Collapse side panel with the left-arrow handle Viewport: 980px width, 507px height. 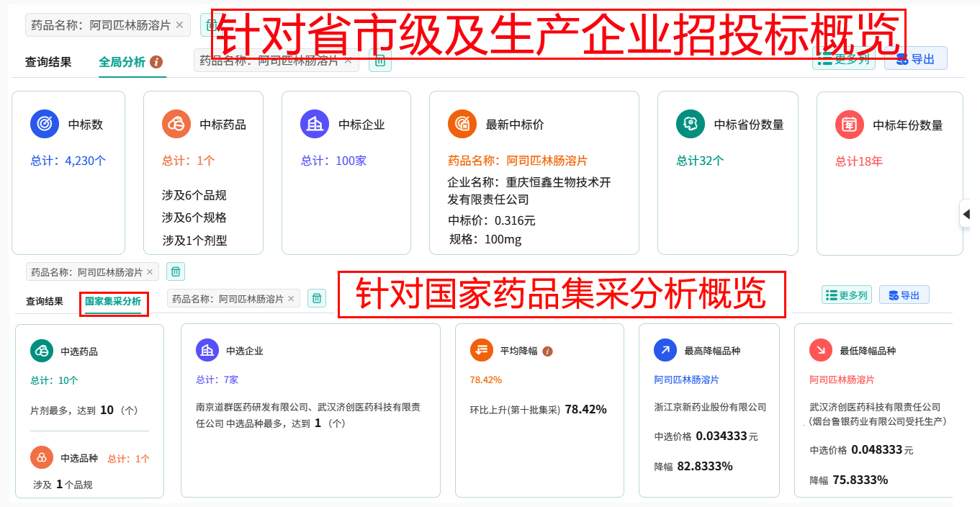click(x=966, y=213)
